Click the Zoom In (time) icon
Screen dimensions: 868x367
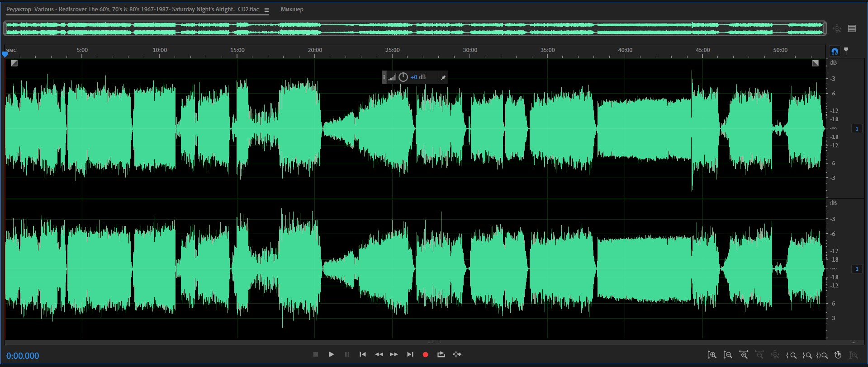point(744,355)
